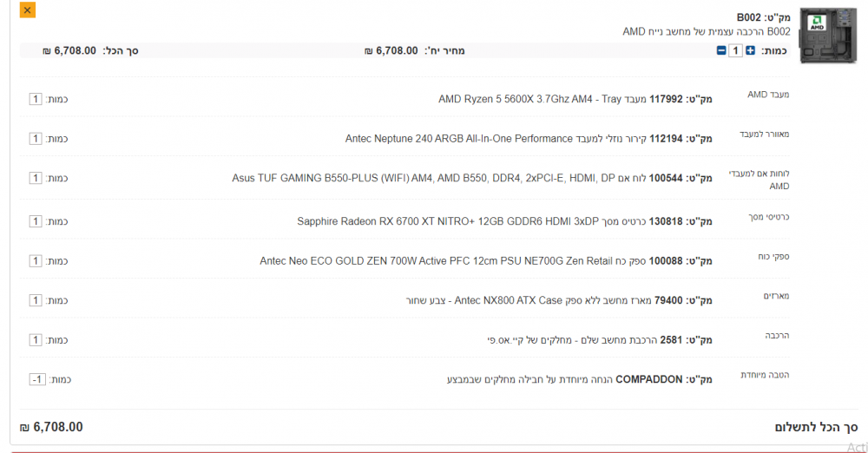The width and height of the screenshot is (868, 453).
Task: Click quantity box of Sapphire Radeon row
Action: tap(36, 221)
